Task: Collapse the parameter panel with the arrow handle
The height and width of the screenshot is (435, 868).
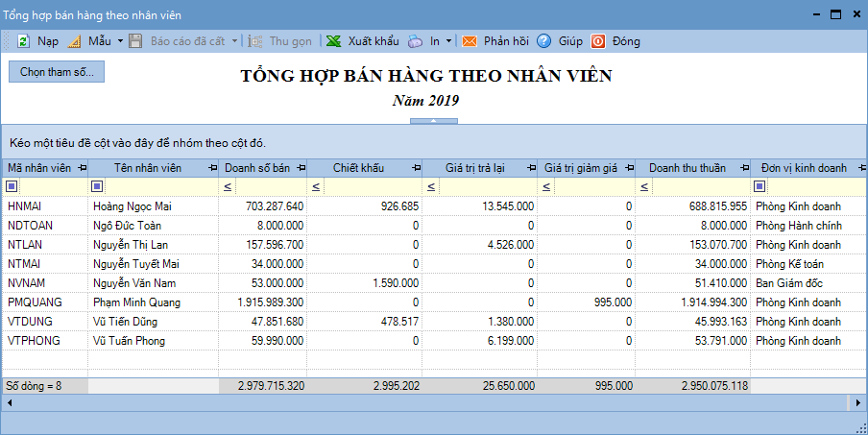Action: click(433, 121)
